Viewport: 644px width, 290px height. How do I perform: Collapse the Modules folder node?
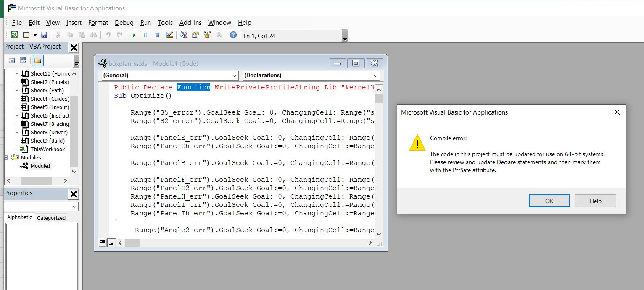6,157
